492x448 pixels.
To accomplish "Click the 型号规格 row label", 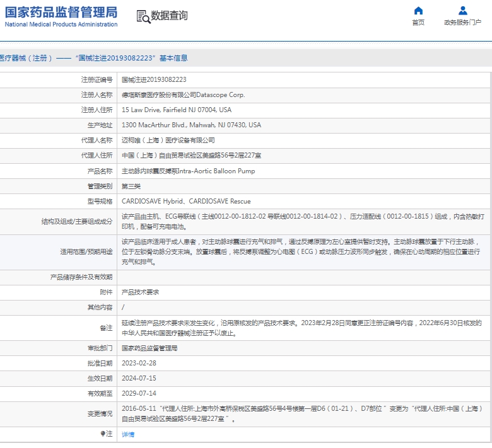I will [x=100, y=201].
